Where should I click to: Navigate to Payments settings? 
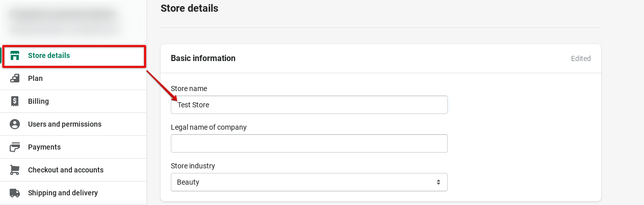click(44, 147)
